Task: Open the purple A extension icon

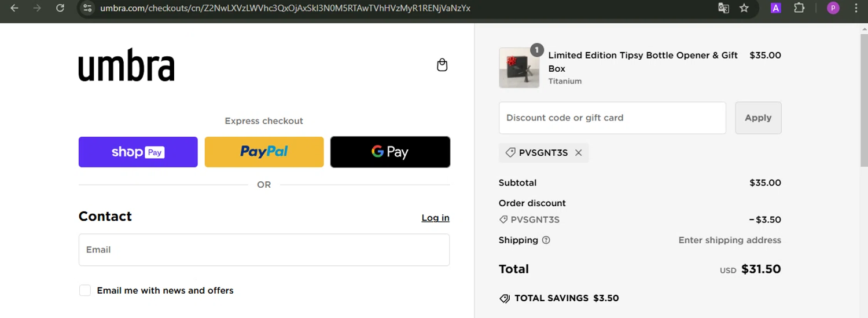Action: point(776,8)
